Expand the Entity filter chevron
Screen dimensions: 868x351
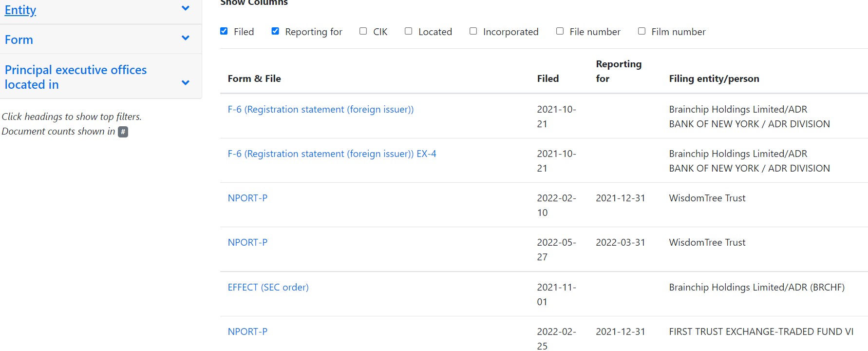[x=185, y=8]
